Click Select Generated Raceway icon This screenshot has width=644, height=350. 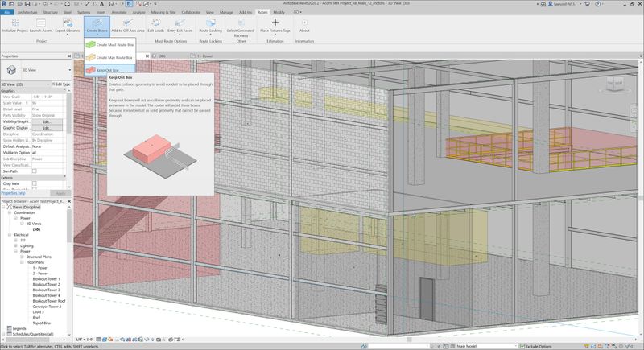tap(242, 23)
